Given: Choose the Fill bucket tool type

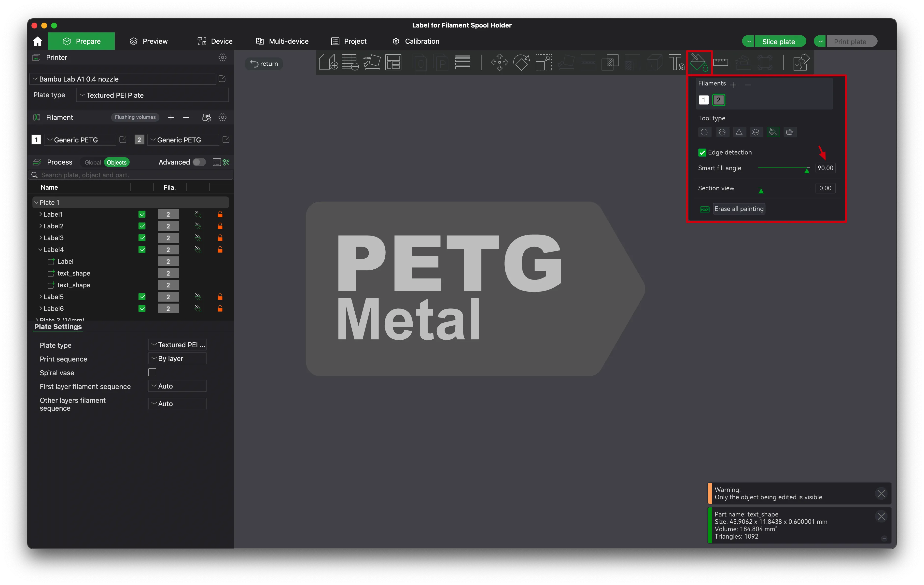Looking at the screenshot, I should (773, 132).
